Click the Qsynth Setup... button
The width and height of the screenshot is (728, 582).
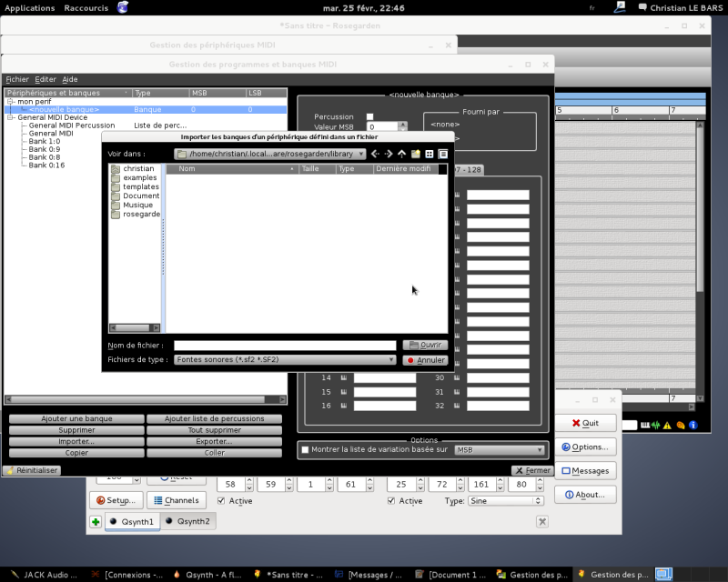[x=116, y=500]
